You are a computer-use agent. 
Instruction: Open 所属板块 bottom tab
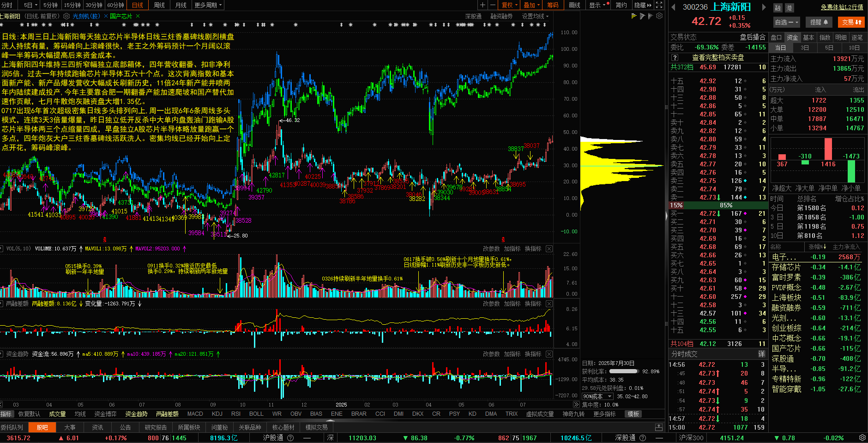pyautogui.click(x=189, y=427)
